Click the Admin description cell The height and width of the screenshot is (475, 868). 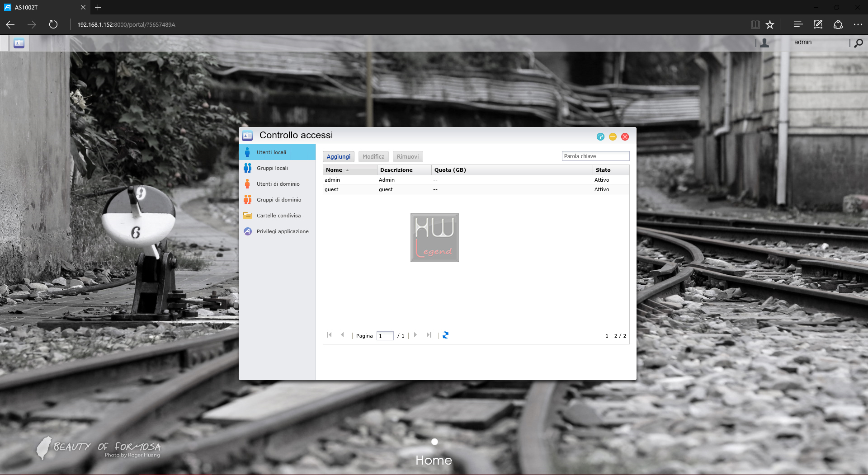[387, 180]
